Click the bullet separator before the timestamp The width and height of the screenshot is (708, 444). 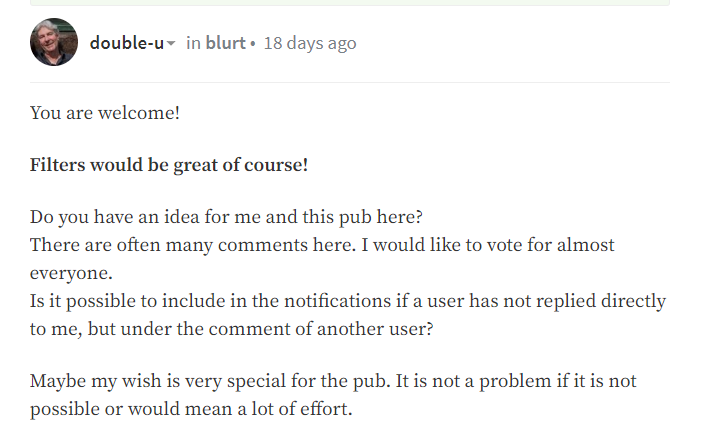[x=253, y=44]
